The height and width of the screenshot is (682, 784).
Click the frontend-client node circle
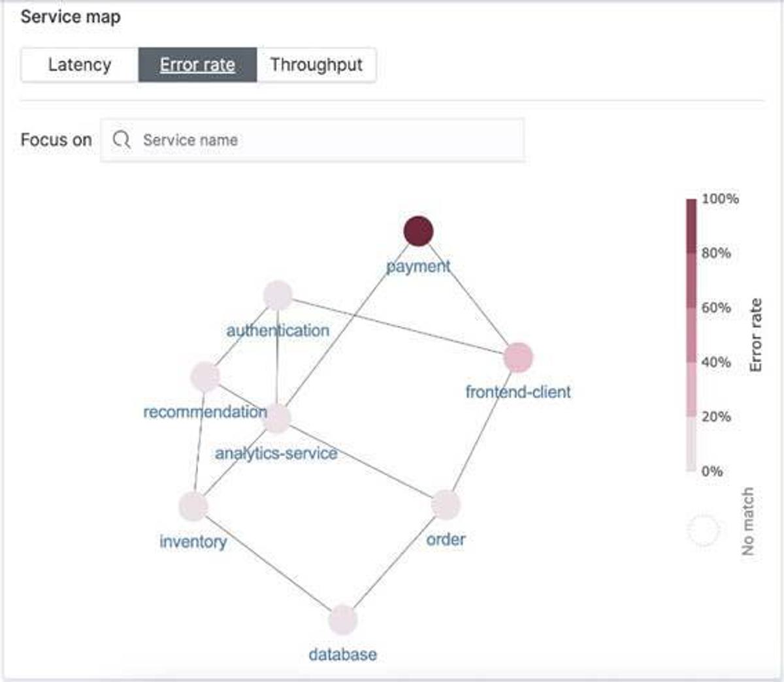(518, 357)
